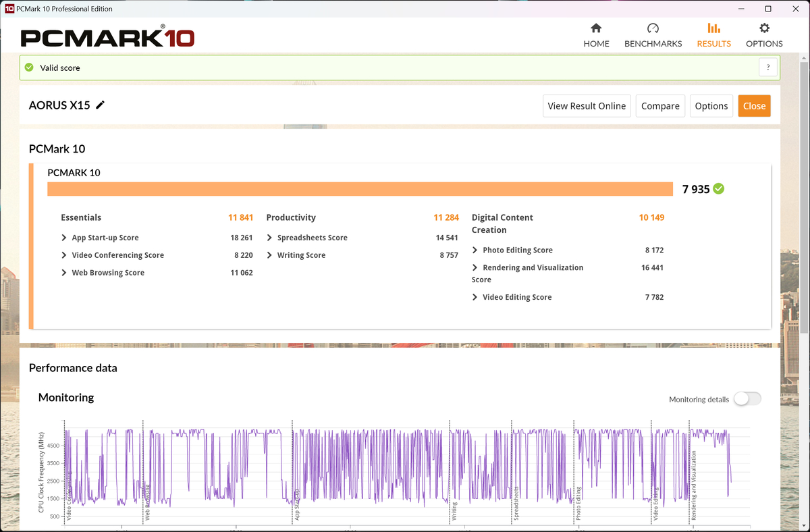Expand the Web Browsing Score details
Viewport: 810px width, 532px height.
[64, 273]
